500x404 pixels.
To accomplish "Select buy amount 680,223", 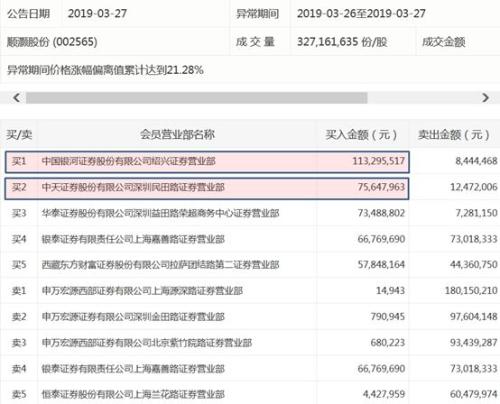I will [x=388, y=343].
